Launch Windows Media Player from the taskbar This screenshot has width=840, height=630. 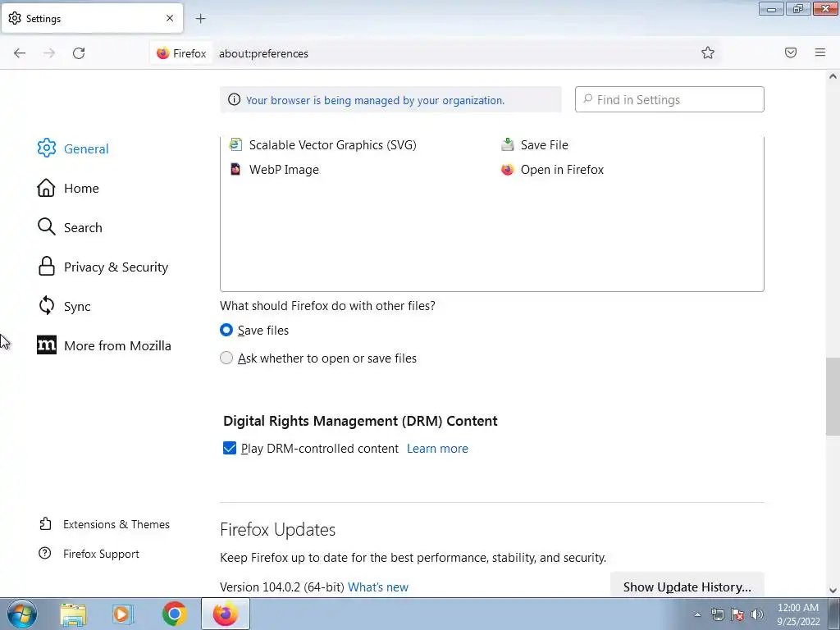pyautogui.click(x=123, y=614)
